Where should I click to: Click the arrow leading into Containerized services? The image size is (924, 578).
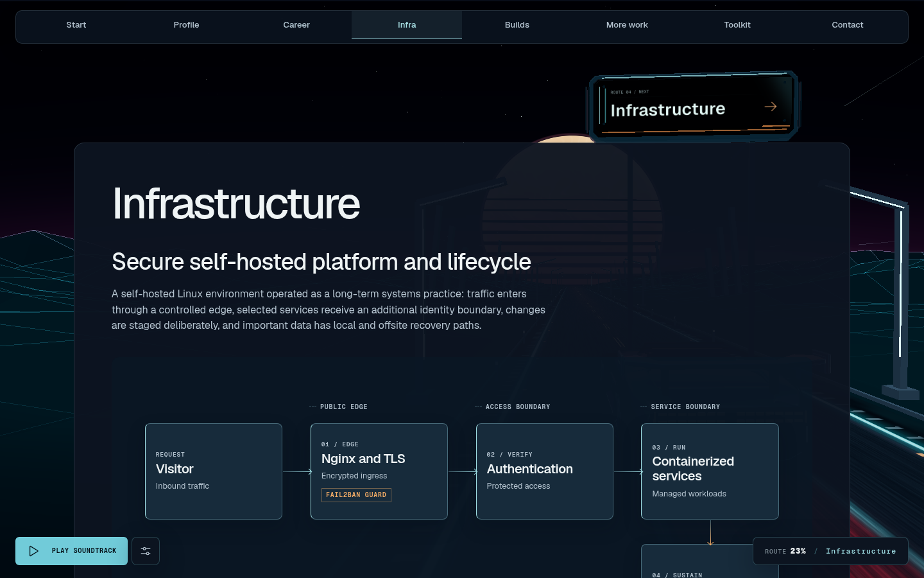628,471
